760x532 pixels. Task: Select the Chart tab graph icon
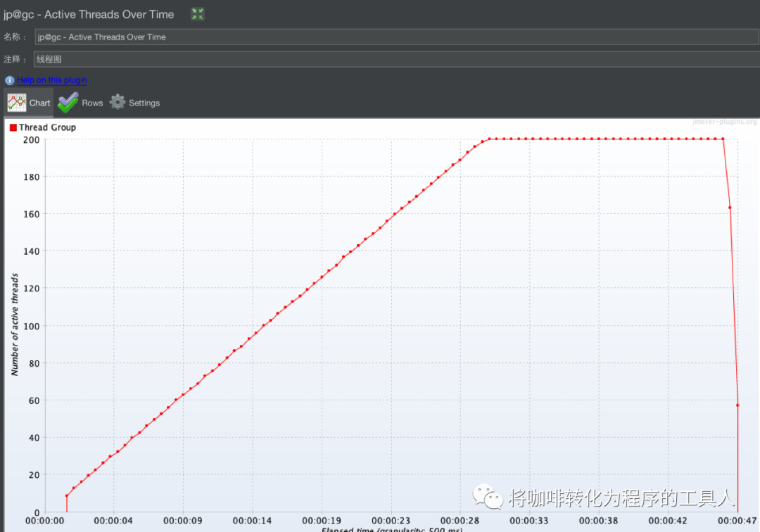(x=16, y=103)
